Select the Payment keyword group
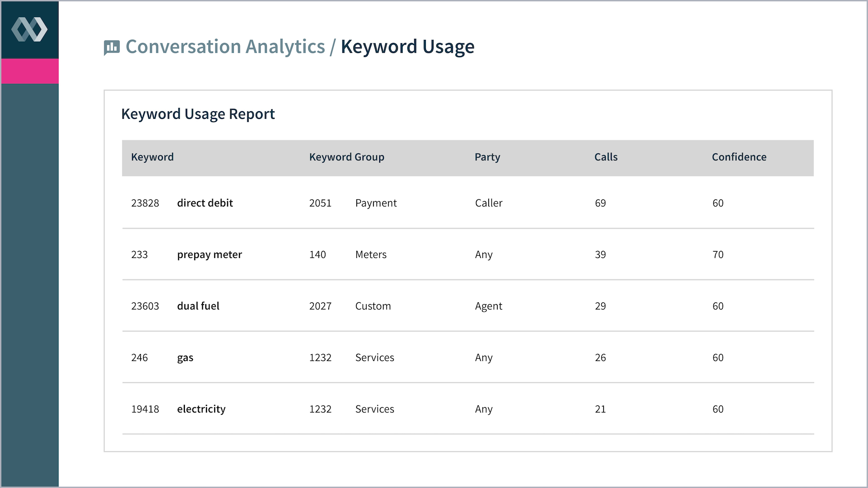868x488 pixels. point(376,203)
